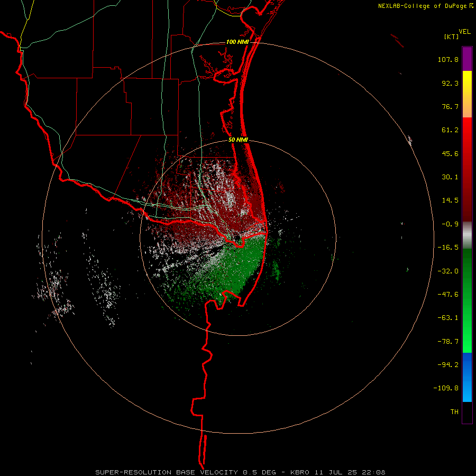Click the -63.1 legend value

click(x=448, y=318)
